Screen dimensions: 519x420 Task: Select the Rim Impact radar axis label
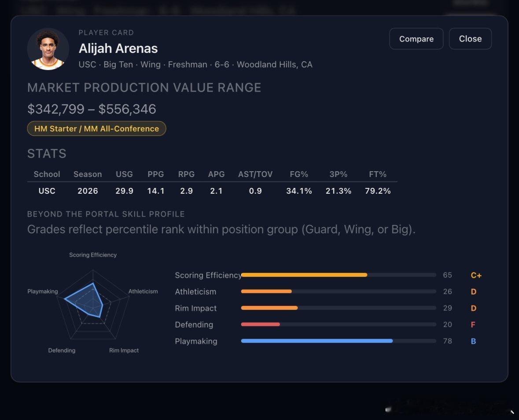point(124,350)
